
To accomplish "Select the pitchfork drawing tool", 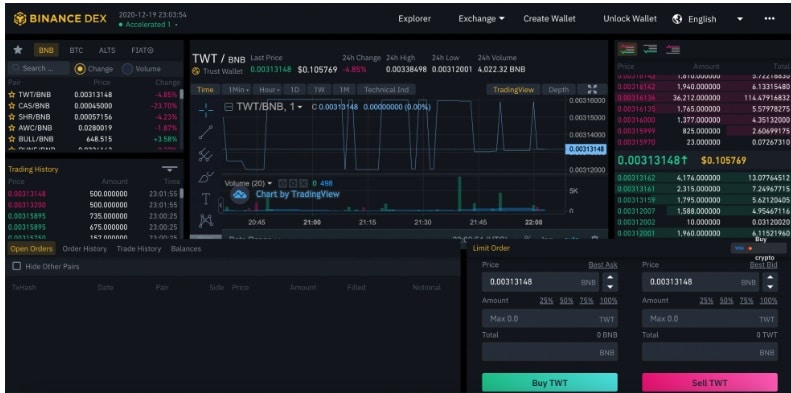I will tap(205, 154).
